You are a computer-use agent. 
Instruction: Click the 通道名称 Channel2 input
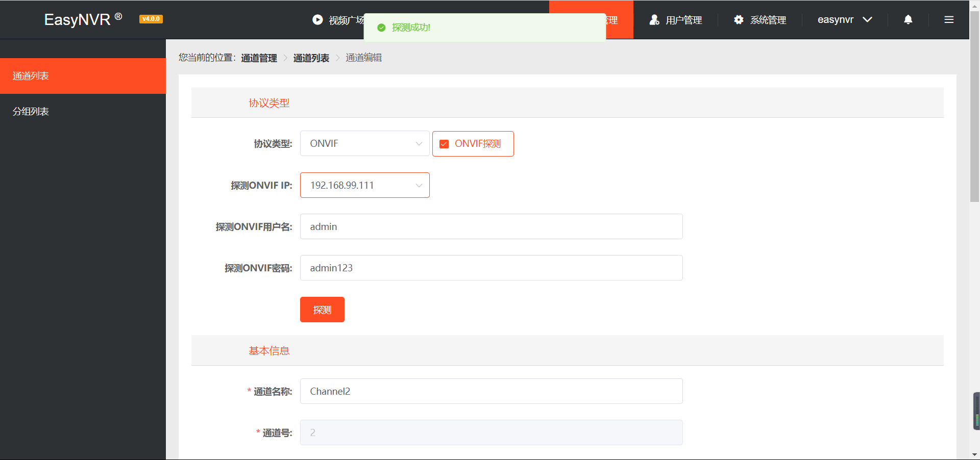coord(491,391)
